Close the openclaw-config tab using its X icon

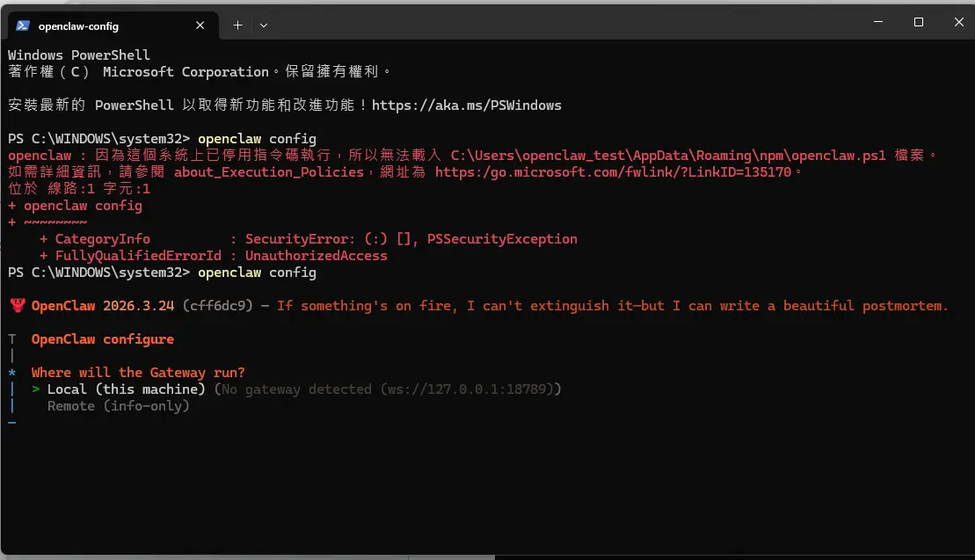click(x=200, y=25)
